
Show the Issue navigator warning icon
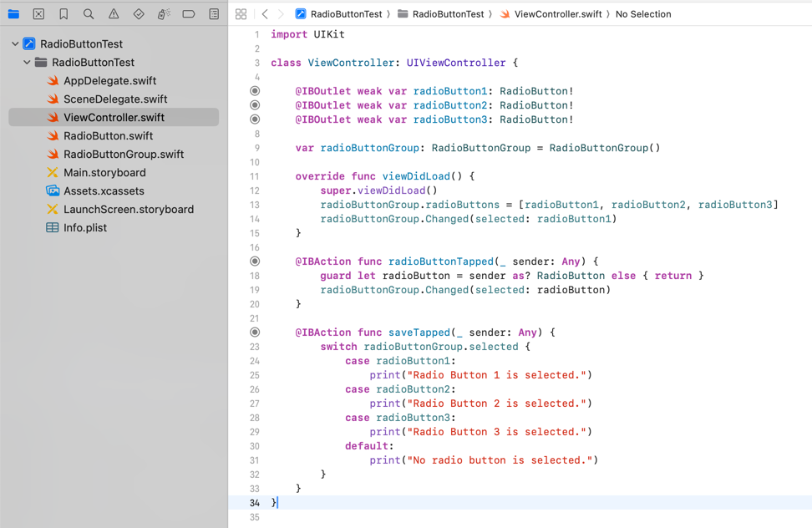tap(114, 14)
